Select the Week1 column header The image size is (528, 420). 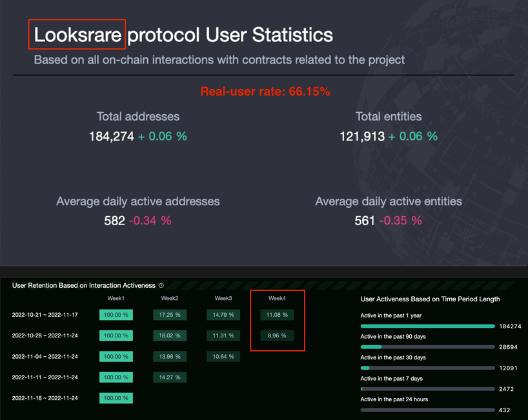coord(116,298)
